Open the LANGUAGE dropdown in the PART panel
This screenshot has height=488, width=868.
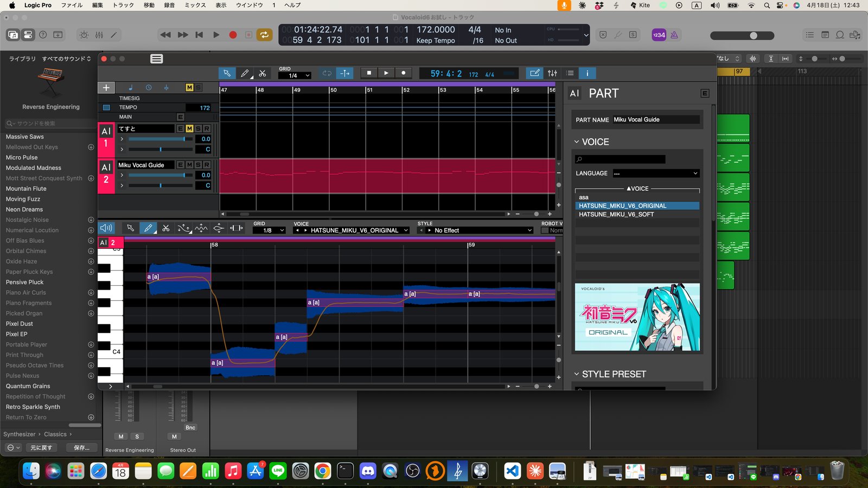656,173
